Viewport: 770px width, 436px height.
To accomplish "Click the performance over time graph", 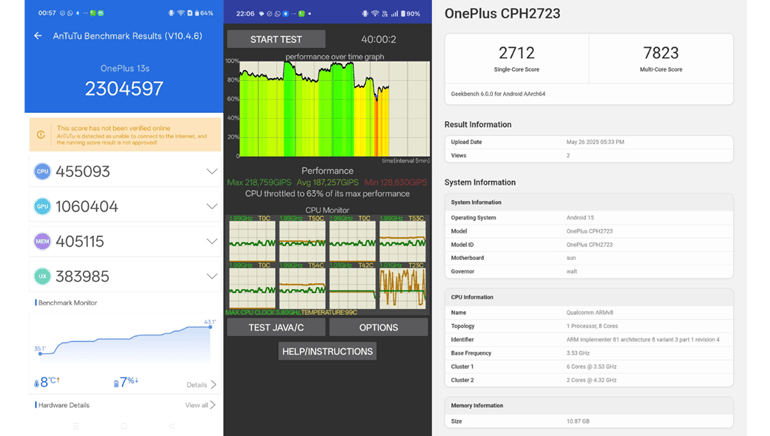I will 334,109.
